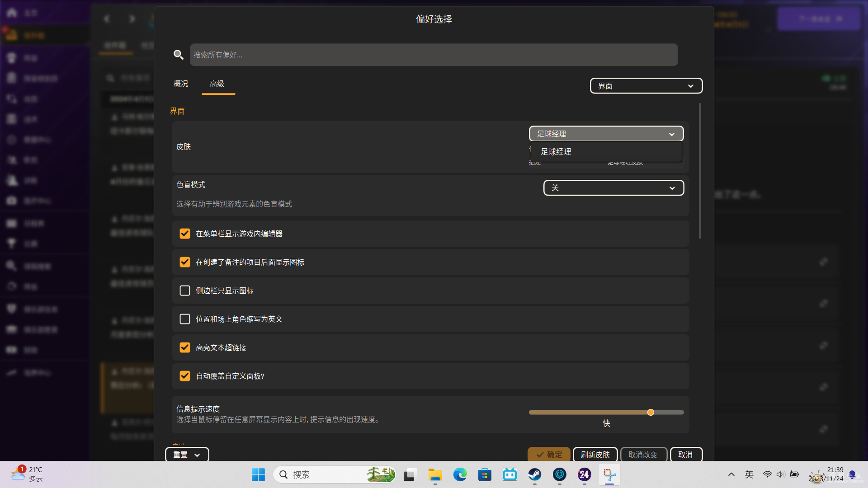Click the 刷新皮肤 button

(595, 455)
